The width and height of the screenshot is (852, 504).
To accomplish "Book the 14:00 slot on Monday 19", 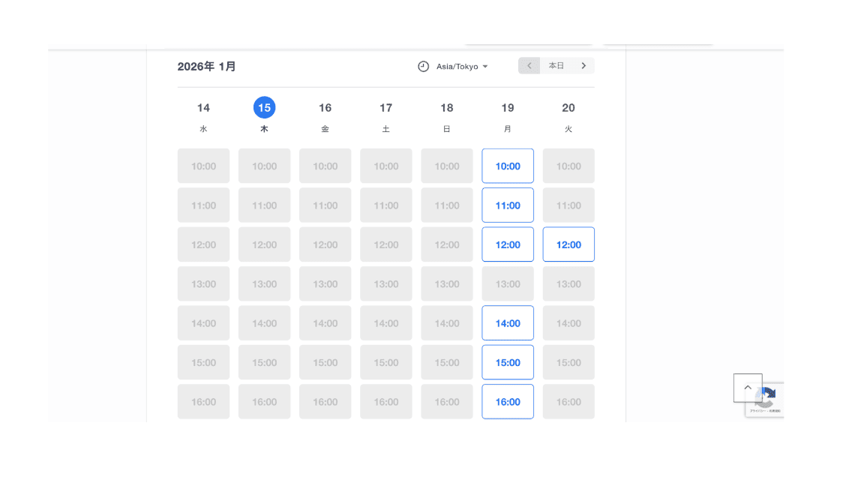I will tap(508, 323).
